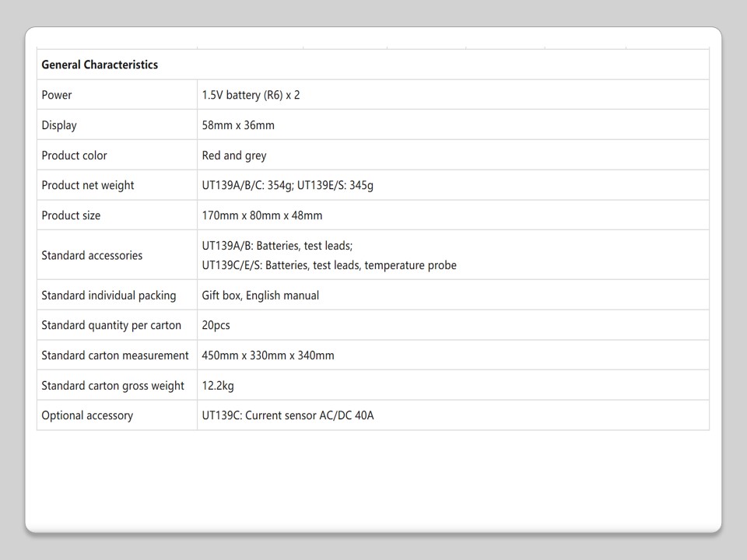Click the Red and grey value
The width and height of the screenshot is (747, 560).
tap(234, 156)
